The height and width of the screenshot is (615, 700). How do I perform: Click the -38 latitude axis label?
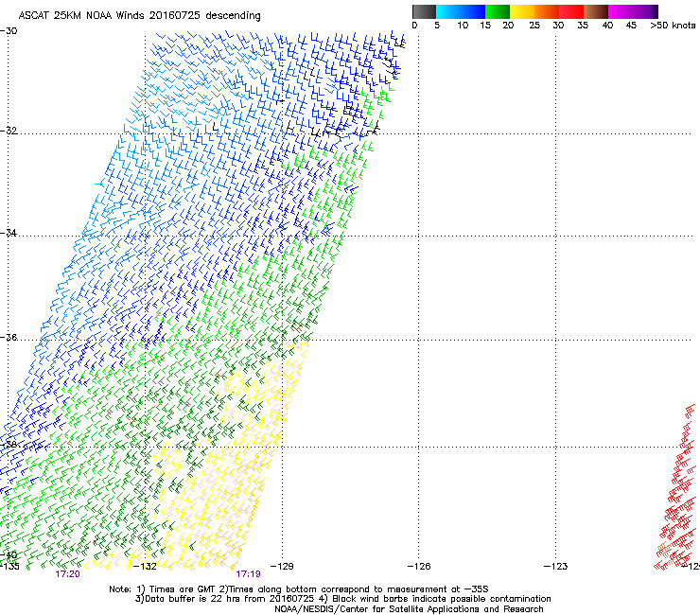(x=9, y=445)
